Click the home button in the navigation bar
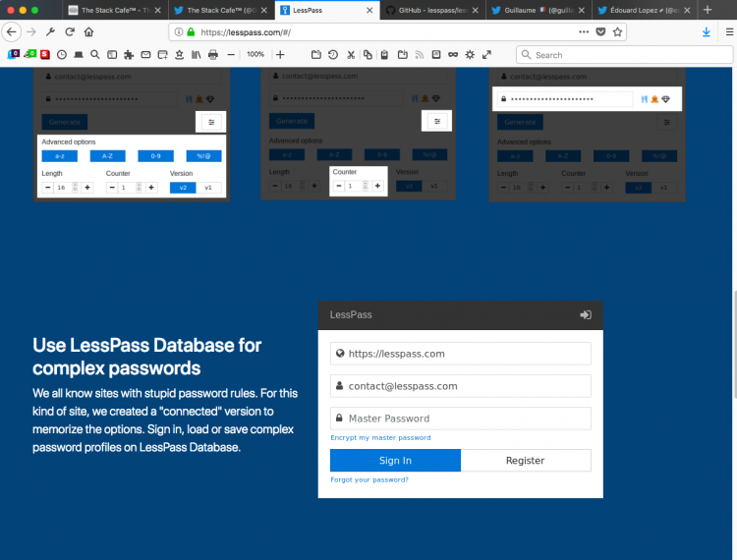The height and width of the screenshot is (560, 737). (88, 32)
